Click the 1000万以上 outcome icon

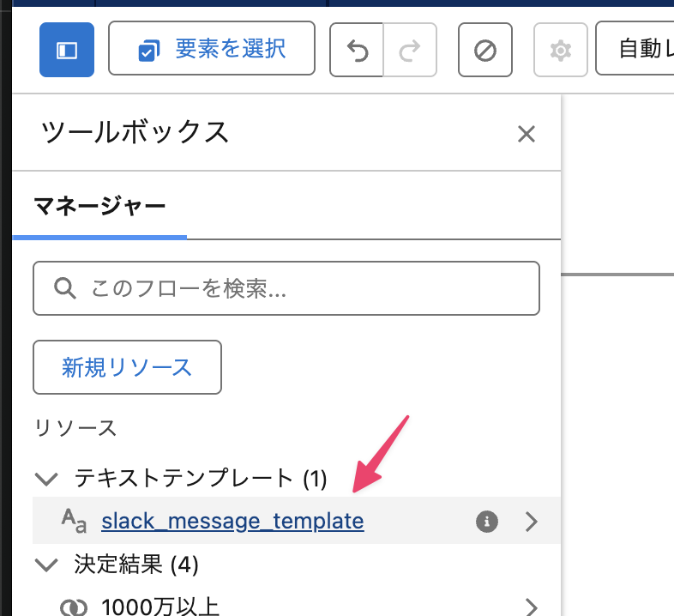[x=74, y=607]
